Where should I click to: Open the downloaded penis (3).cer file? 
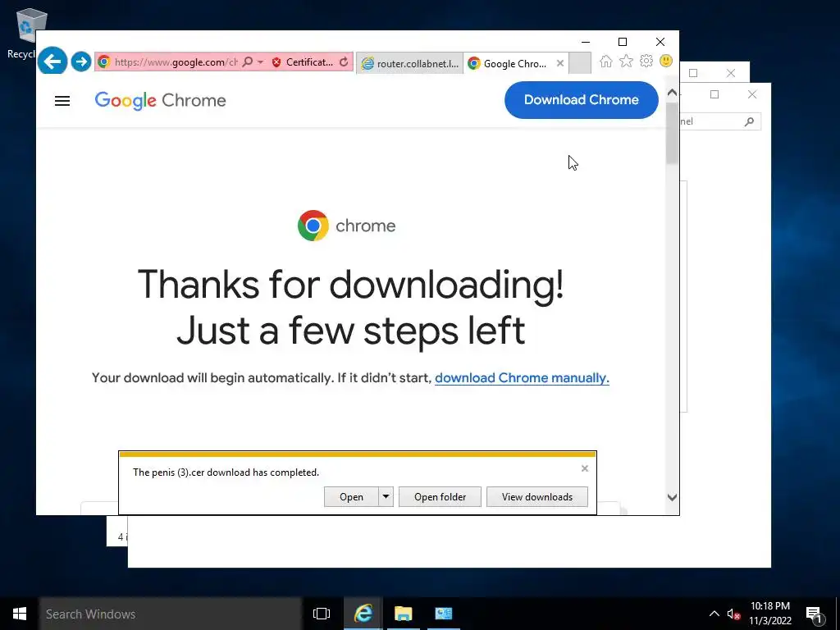click(x=351, y=496)
